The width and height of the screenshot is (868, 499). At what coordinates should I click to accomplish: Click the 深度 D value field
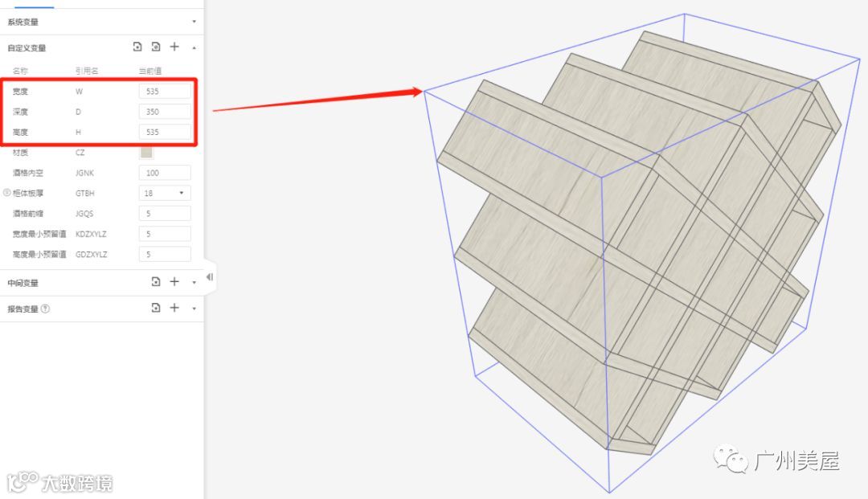point(165,112)
